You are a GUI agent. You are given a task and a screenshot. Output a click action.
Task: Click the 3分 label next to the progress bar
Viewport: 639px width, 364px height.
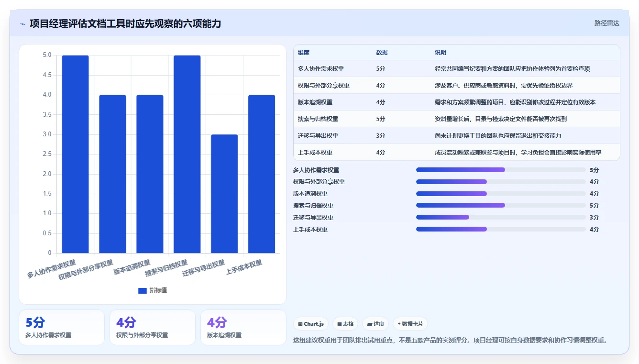click(594, 218)
